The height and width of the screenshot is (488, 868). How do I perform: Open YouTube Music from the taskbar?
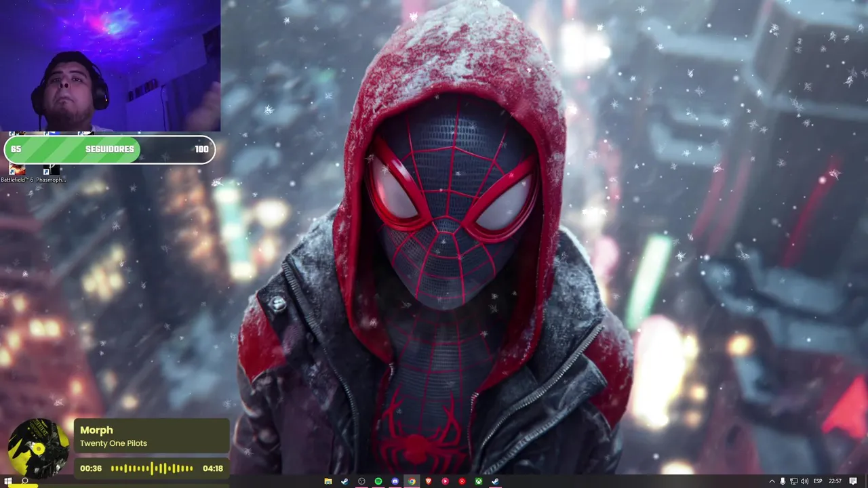point(462,481)
